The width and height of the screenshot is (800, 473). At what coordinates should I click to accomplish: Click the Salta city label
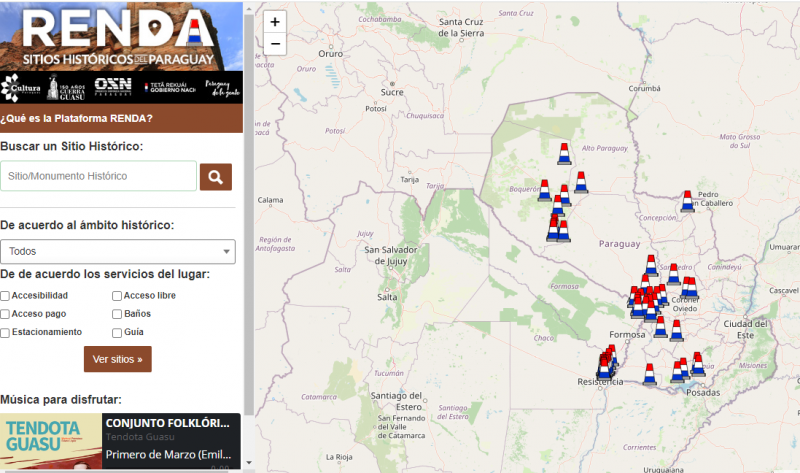(387, 297)
